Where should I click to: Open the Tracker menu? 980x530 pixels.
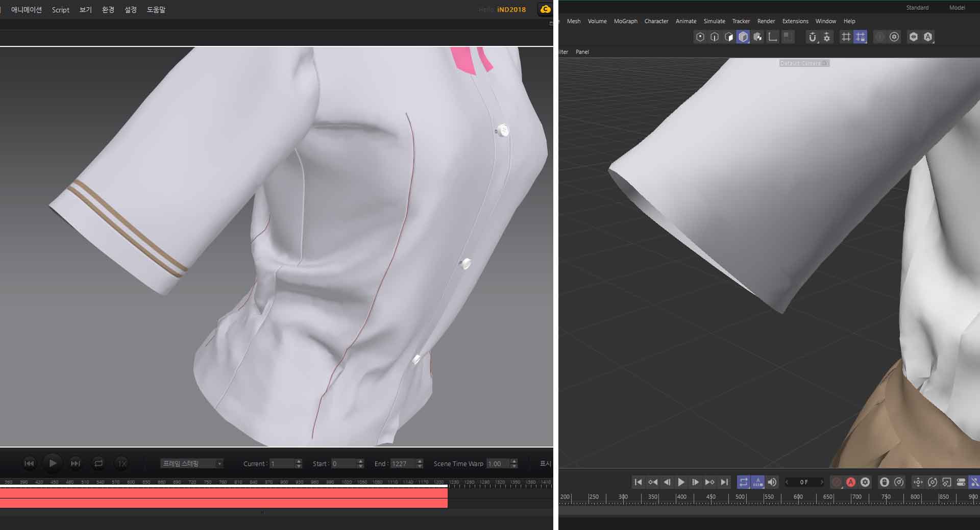(x=741, y=21)
